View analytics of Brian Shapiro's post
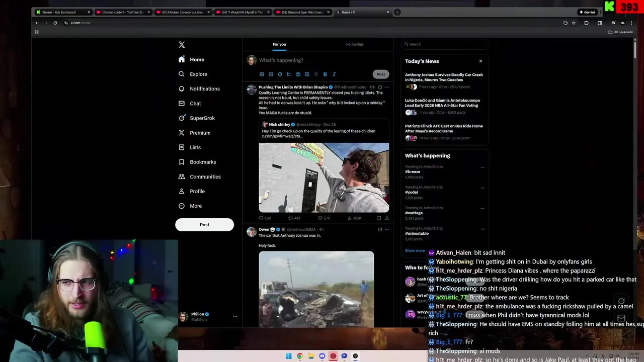Viewport: 644px width, 362px height. [x=354, y=218]
